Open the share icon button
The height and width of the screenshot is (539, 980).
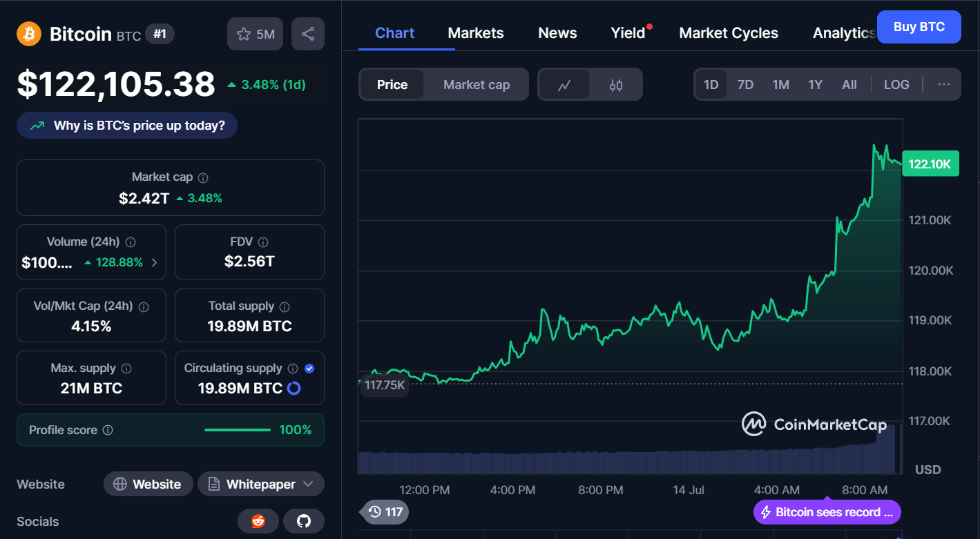point(308,34)
